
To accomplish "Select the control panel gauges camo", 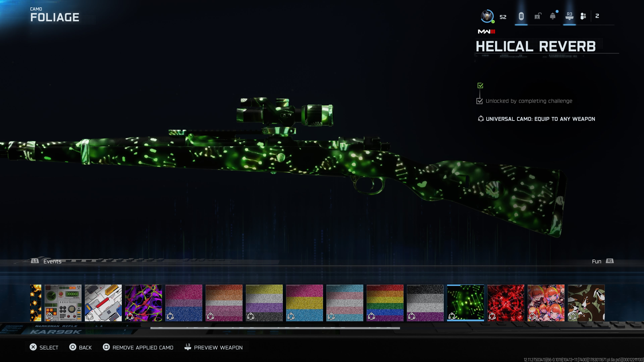I will (x=63, y=303).
